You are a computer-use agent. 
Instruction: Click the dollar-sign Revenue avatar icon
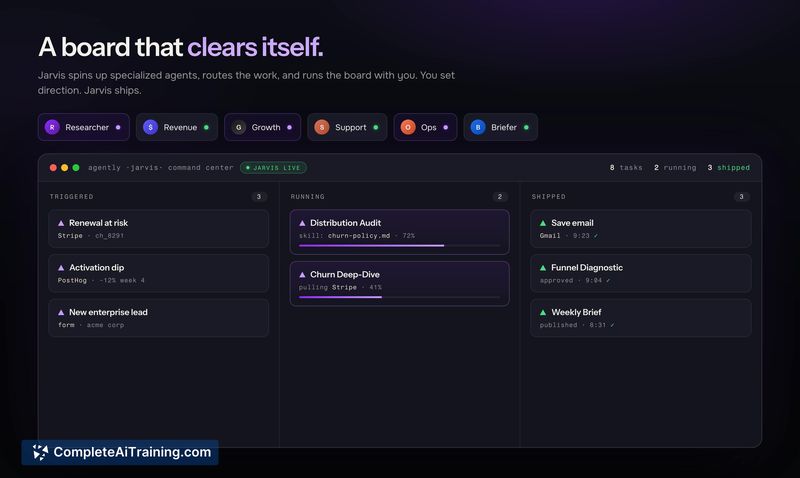click(151, 127)
